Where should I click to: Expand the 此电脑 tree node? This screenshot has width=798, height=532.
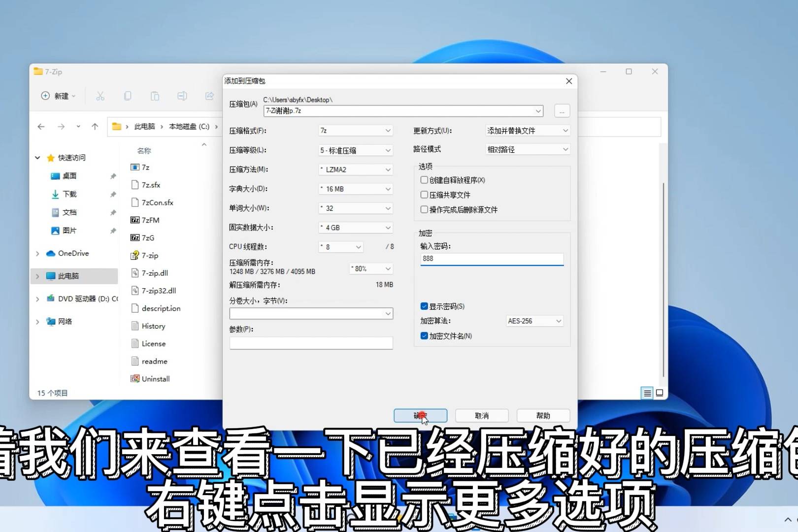(37, 276)
